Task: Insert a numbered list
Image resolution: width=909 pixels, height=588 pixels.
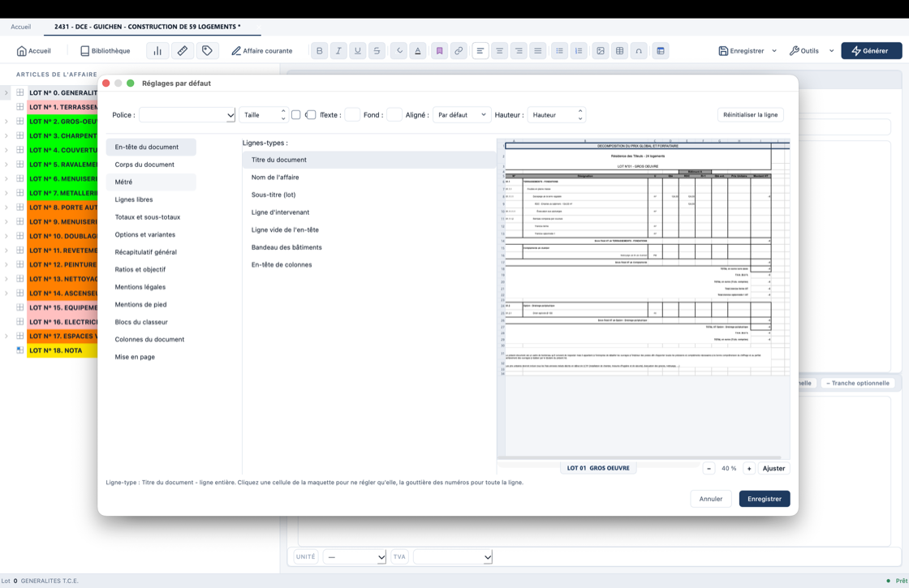Action: (x=579, y=51)
